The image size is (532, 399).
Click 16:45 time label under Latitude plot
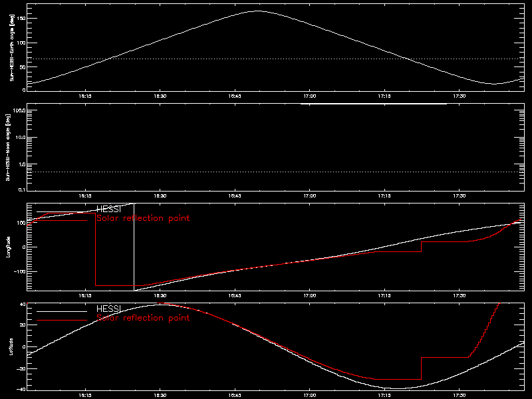[x=235, y=396]
